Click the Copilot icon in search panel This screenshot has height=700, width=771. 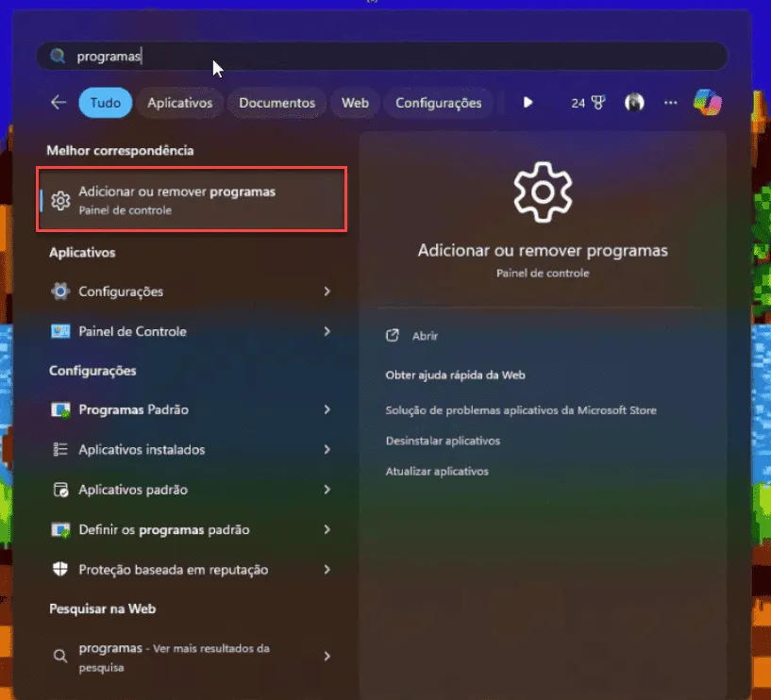click(707, 102)
